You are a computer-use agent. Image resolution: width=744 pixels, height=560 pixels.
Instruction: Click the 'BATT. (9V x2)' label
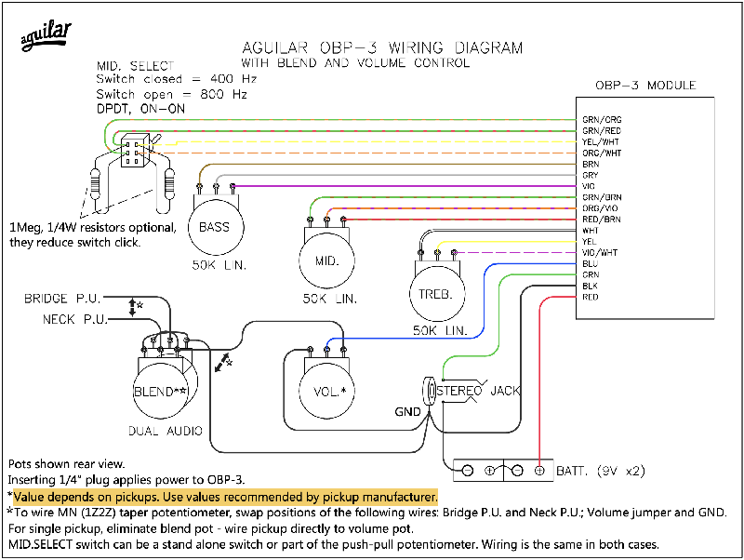[x=601, y=471]
